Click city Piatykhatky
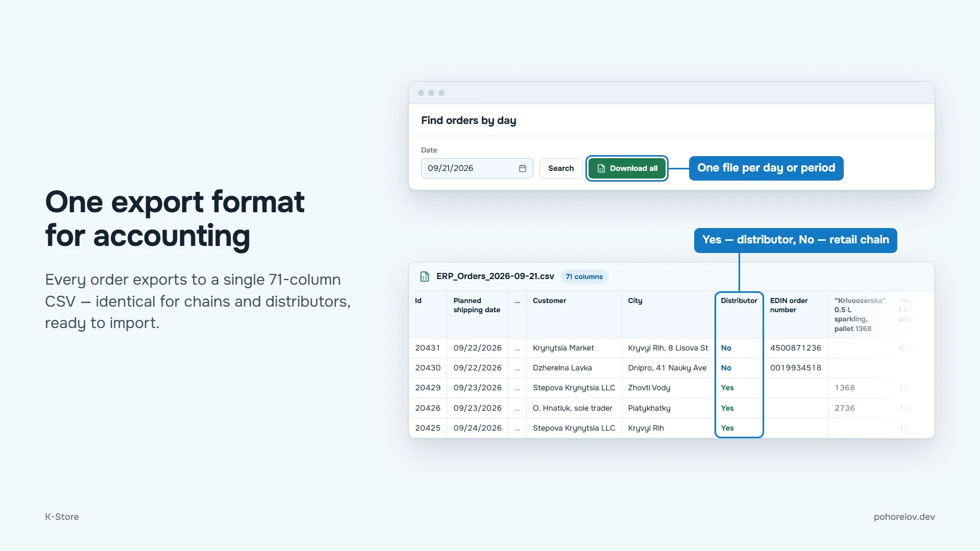This screenshot has width=980, height=551. [649, 408]
